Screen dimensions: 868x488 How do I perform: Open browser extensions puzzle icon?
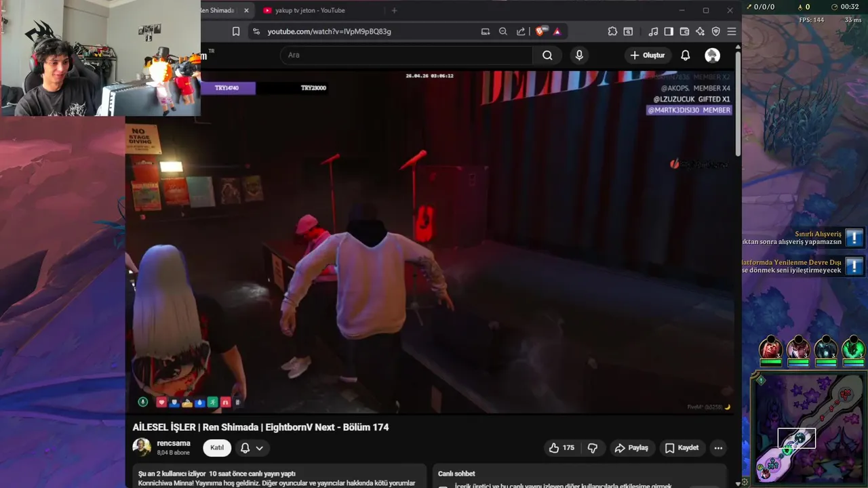coord(612,31)
